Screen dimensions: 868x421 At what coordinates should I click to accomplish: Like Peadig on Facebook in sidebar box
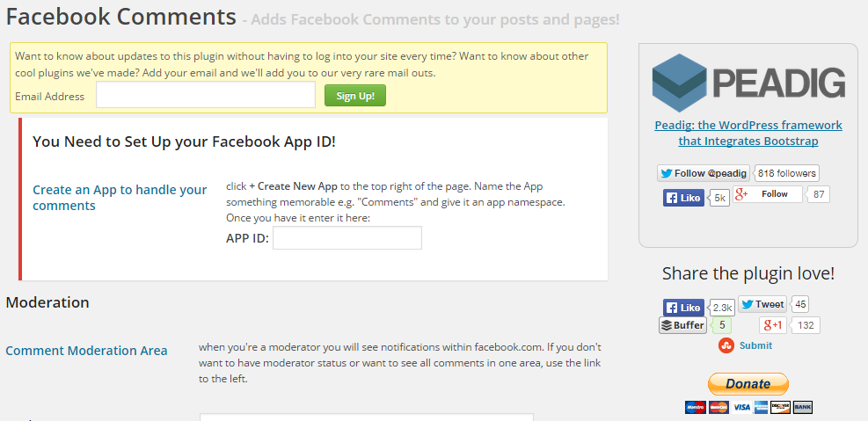point(683,198)
